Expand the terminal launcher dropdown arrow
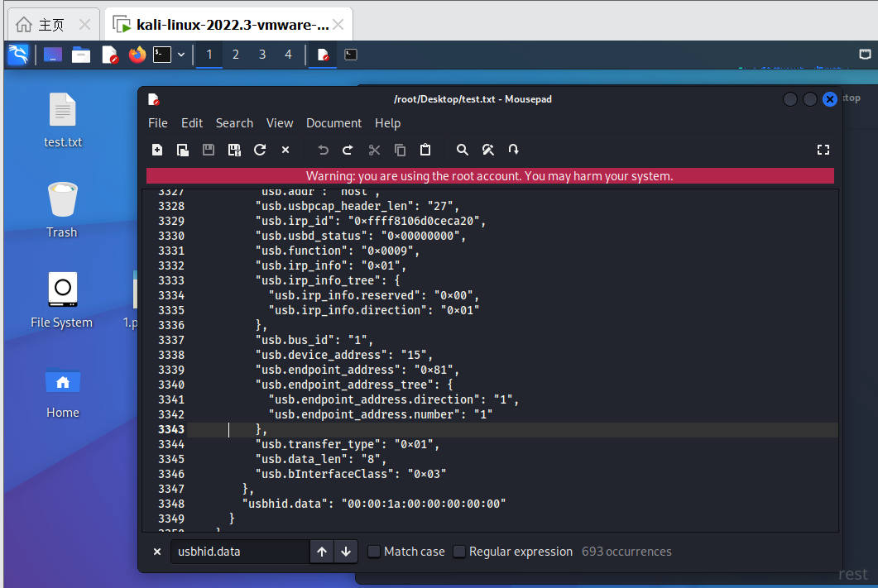The width and height of the screenshot is (878, 588). click(180, 55)
